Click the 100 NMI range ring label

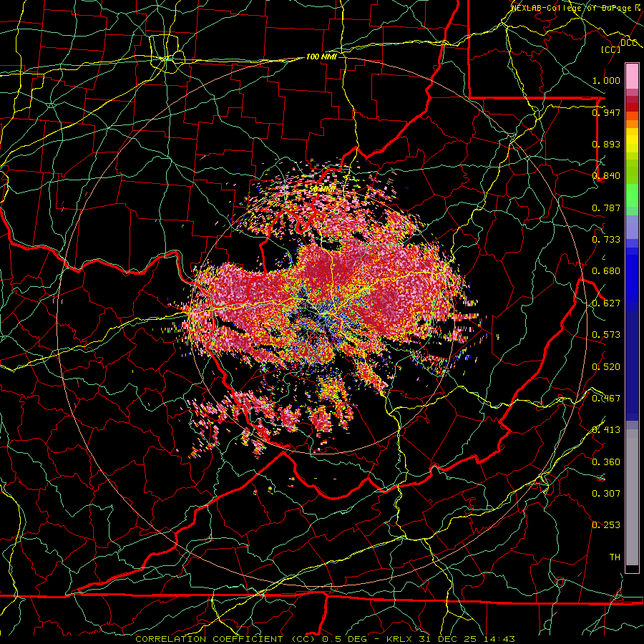[x=321, y=57]
